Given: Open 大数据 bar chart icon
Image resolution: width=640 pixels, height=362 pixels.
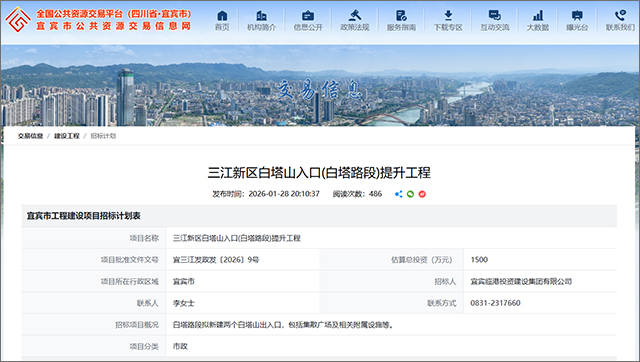Looking at the screenshot, I should [538, 16].
